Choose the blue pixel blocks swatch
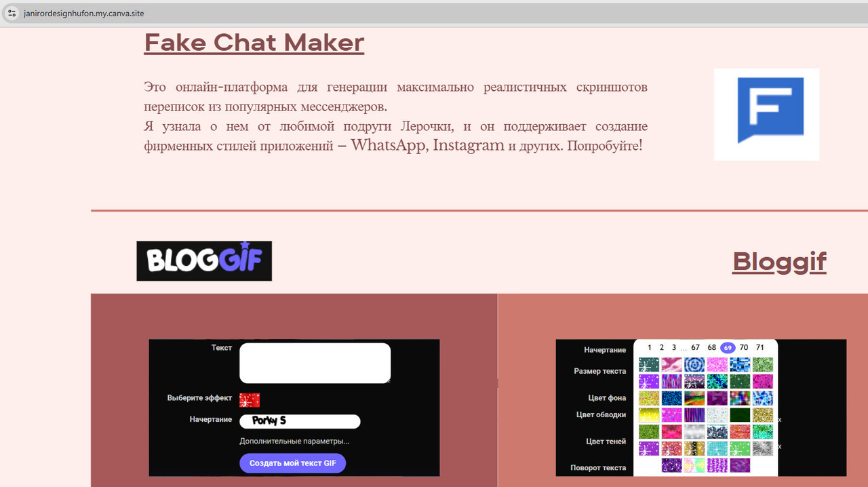The width and height of the screenshot is (868, 487). [740, 365]
